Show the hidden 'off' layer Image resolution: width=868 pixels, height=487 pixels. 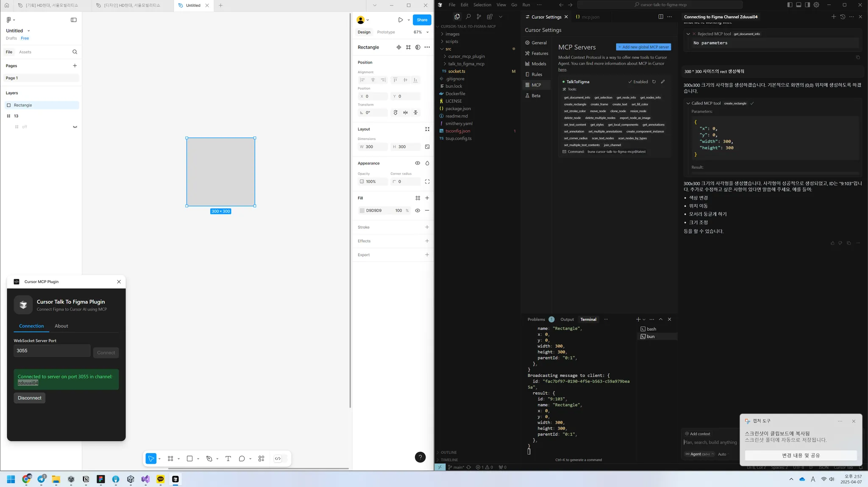(75, 127)
